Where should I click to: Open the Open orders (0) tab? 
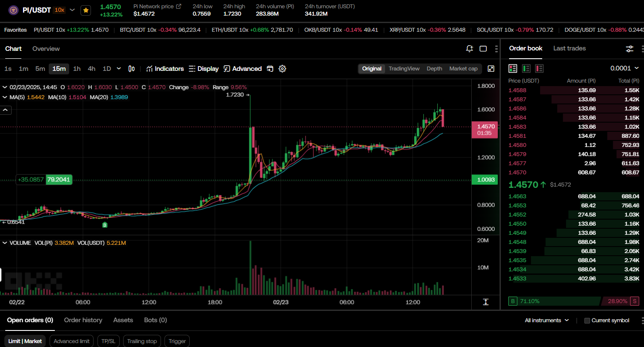point(30,320)
